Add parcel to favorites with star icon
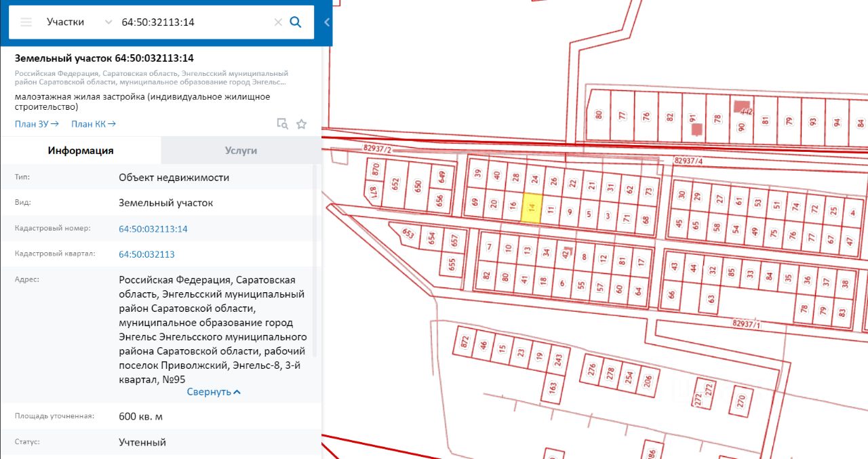This screenshot has width=868, height=459. coord(302,123)
